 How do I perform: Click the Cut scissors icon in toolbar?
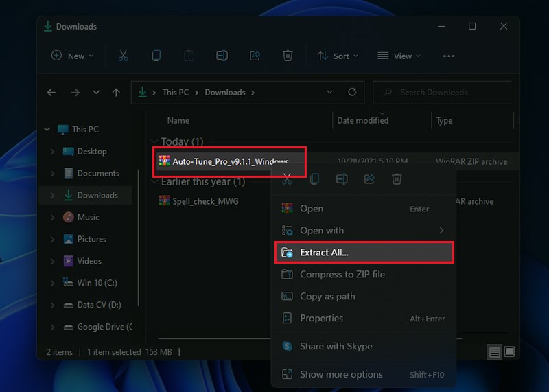coord(124,56)
